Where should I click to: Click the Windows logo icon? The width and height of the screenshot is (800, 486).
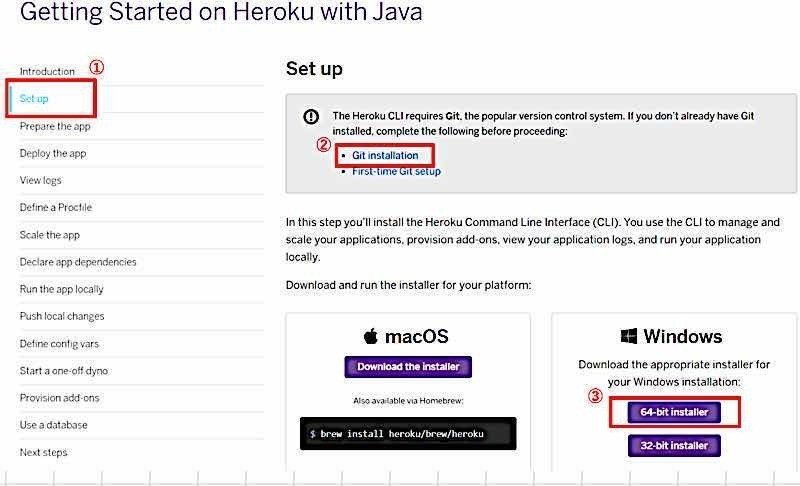click(628, 336)
